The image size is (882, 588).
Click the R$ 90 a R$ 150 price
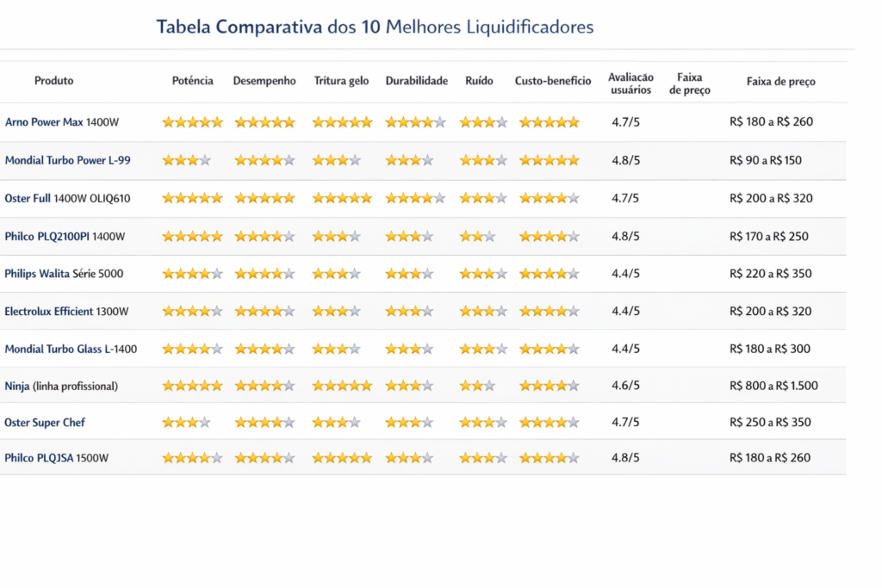[x=765, y=160]
